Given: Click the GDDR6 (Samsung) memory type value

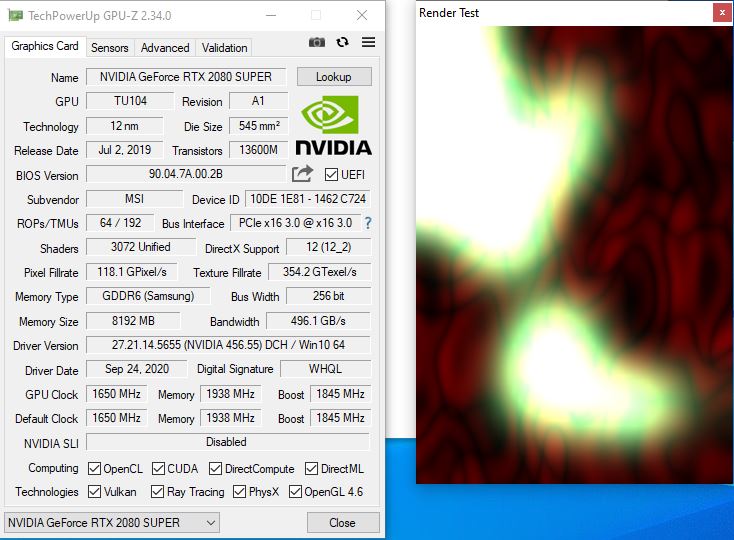Looking at the screenshot, I should pyautogui.click(x=148, y=296).
